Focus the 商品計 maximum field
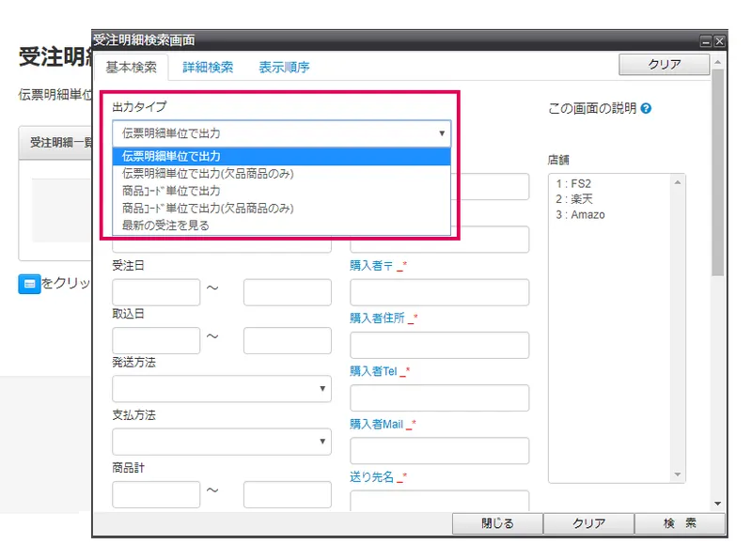Image resolution: width=752 pixels, height=560 pixels. tap(288, 495)
